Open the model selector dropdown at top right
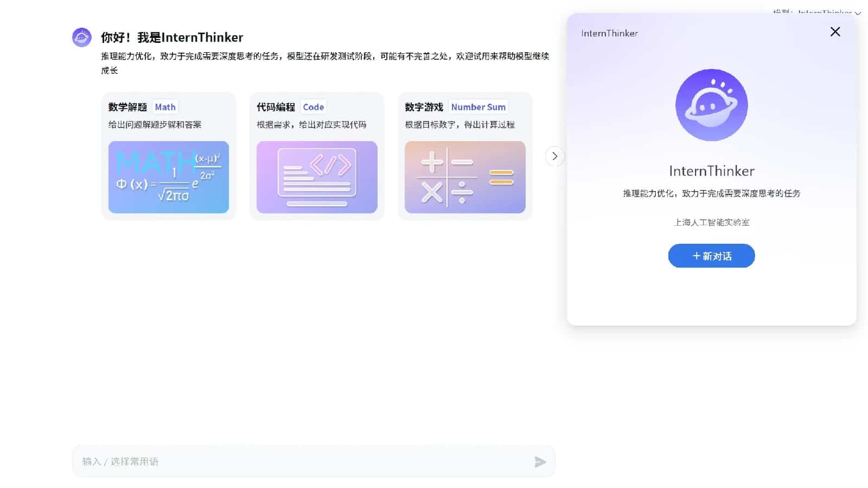The image size is (868, 488). pos(816,12)
